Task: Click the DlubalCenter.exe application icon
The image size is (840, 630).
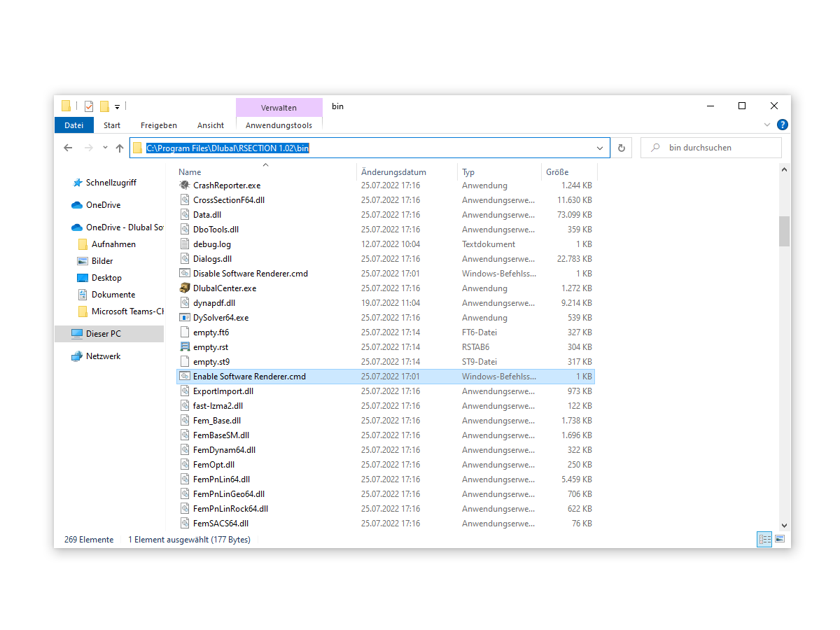Action: [185, 288]
